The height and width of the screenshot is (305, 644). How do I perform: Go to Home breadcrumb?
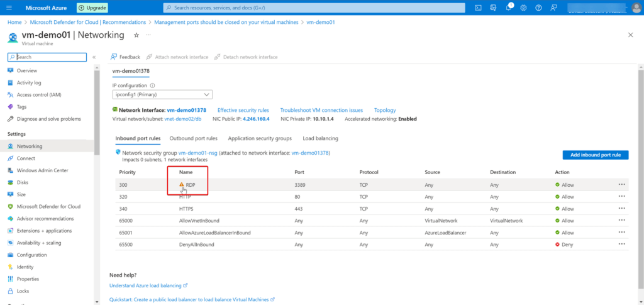coord(14,22)
